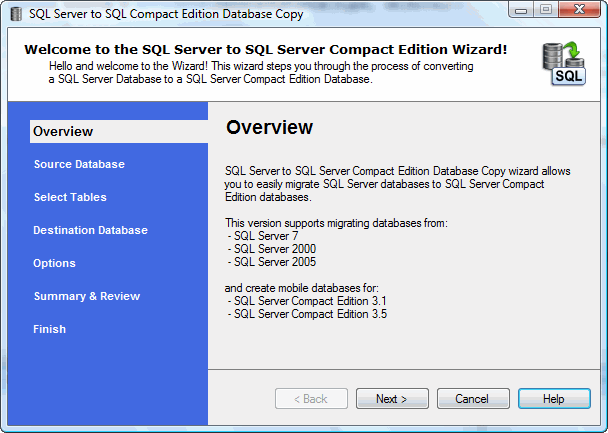Viewport: 608px width, 433px height.
Task: Cancel the wizard
Action: click(473, 399)
